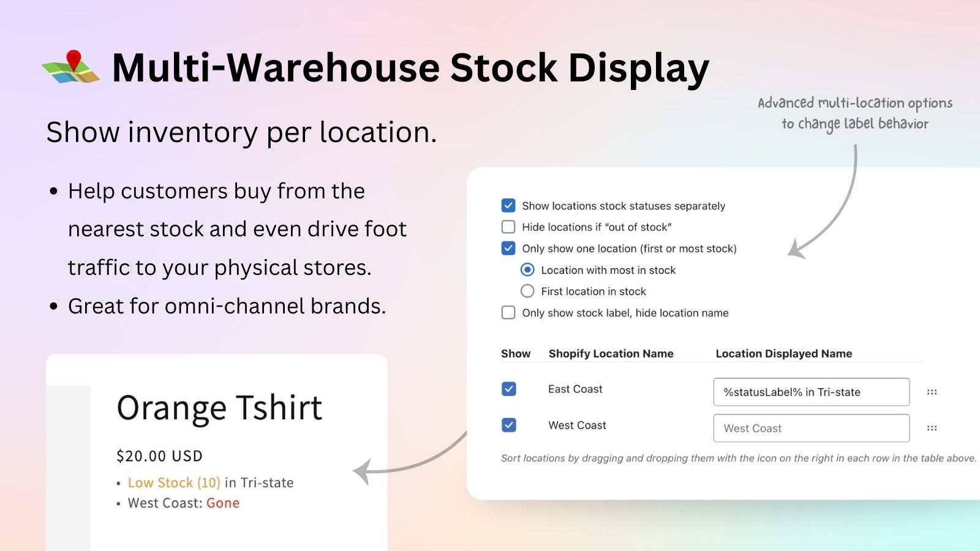Click Show inventory per location subtitle
This screenshot has width=980, height=551.
pos(241,132)
